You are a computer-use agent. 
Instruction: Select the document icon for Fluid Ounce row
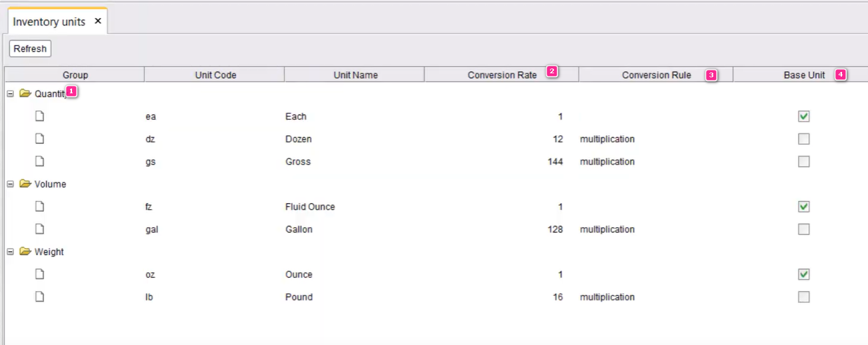click(40, 206)
